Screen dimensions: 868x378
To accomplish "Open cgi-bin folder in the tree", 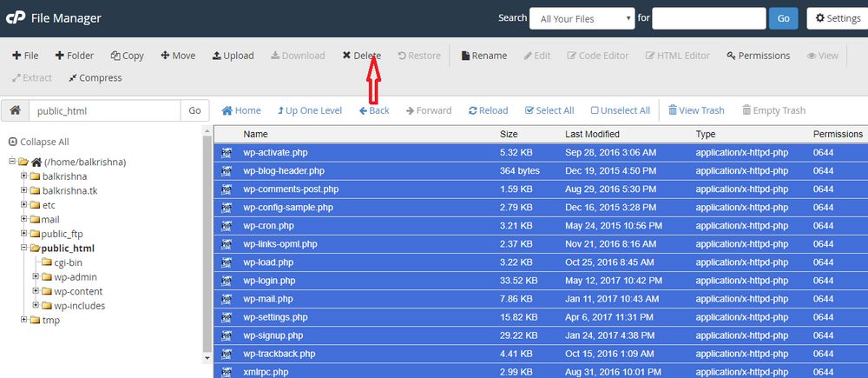I will coord(62,262).
